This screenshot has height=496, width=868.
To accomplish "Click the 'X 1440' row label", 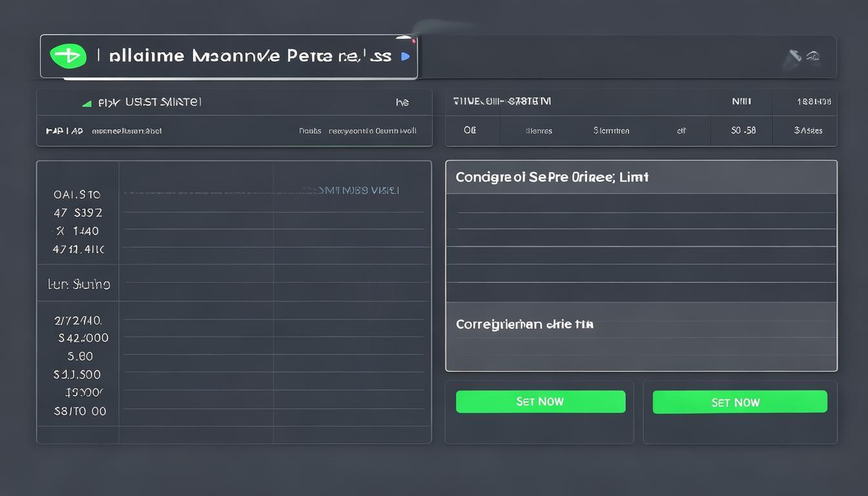I will pyautogui.click(x=77, y=231).
